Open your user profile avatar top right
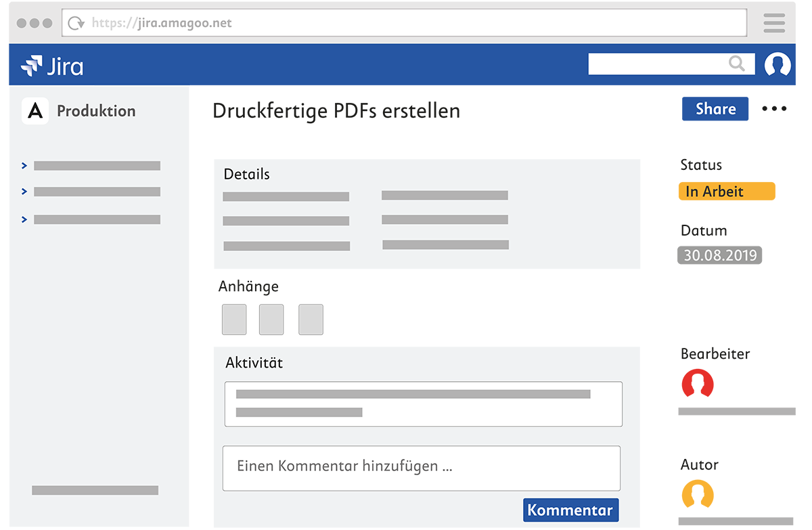Image resolution: width=812 pixels, height=530 pixels. coord(777,64)
